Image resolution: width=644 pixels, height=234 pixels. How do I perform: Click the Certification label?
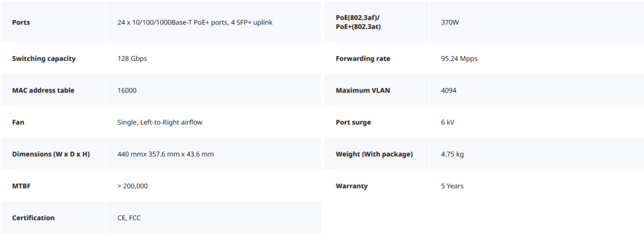[33, 218]
